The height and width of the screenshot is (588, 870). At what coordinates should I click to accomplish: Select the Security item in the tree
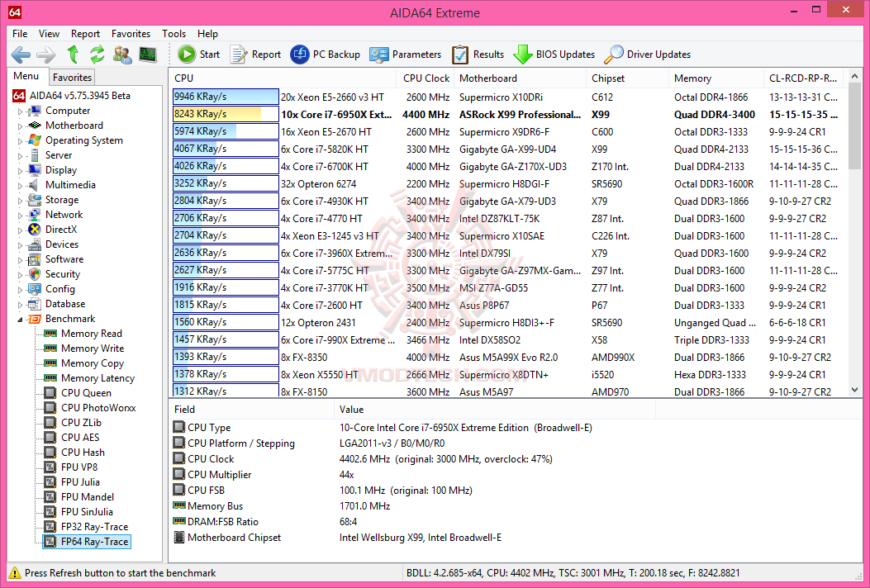point(63,274)
